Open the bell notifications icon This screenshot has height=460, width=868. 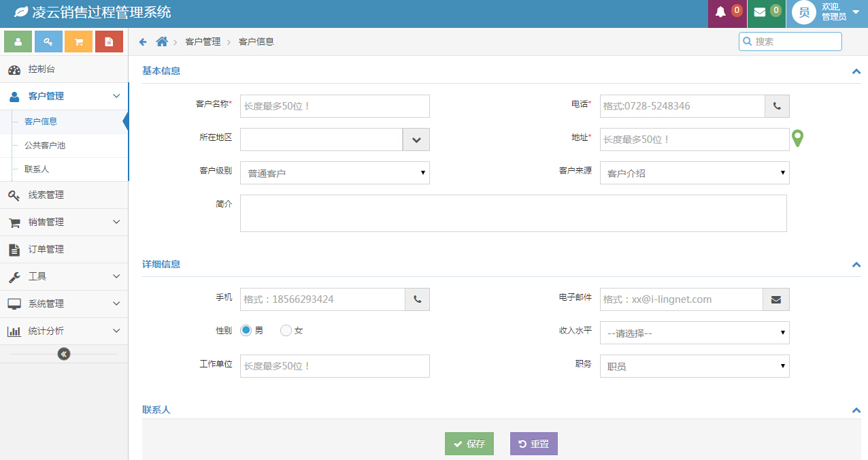721,12
